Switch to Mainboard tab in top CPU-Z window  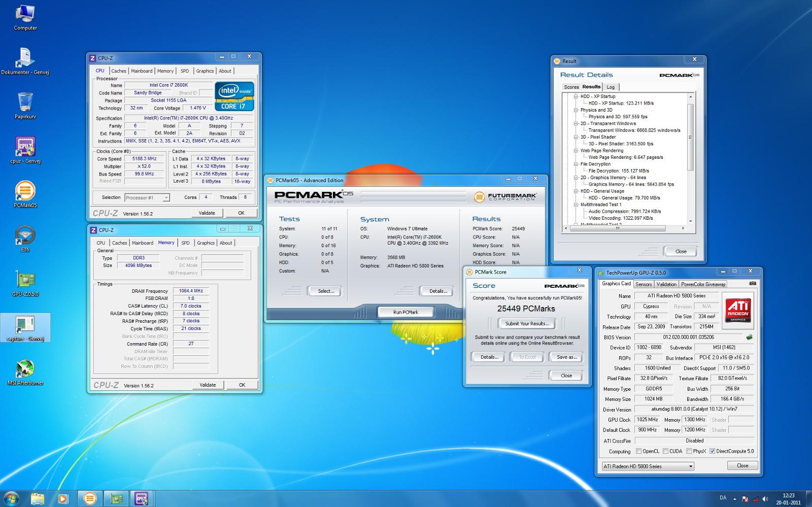click(142, 71)
